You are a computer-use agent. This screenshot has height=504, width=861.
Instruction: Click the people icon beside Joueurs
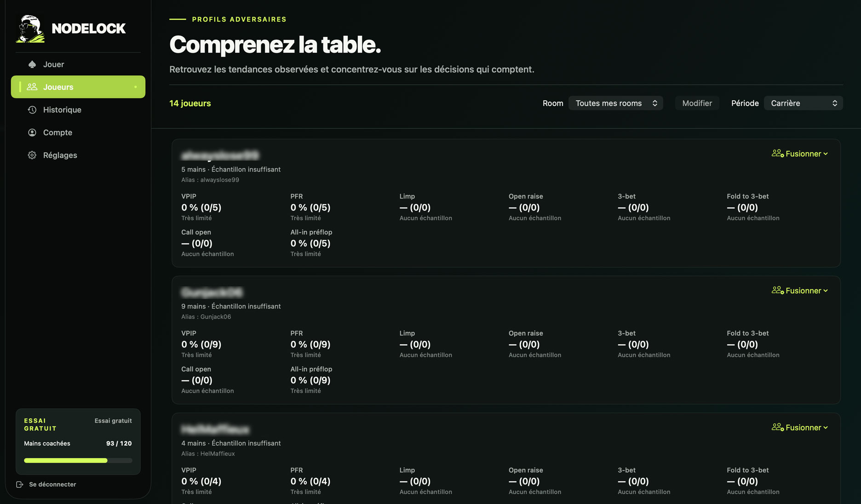point(32,87)
